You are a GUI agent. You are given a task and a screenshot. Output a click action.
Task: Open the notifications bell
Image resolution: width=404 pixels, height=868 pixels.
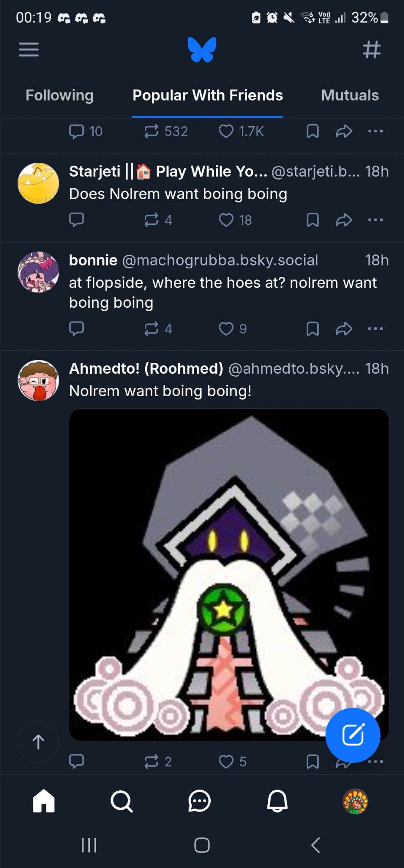click(277, 801)
